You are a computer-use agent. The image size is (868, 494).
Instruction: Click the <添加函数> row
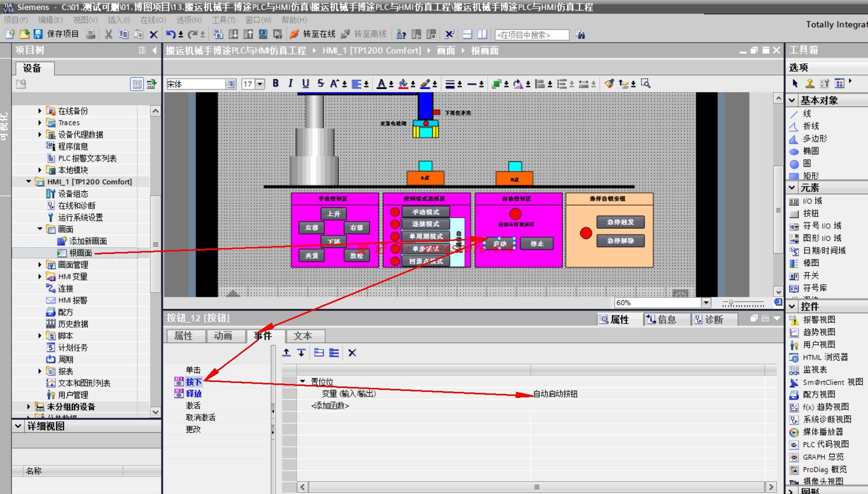click(x=330, y=406)
